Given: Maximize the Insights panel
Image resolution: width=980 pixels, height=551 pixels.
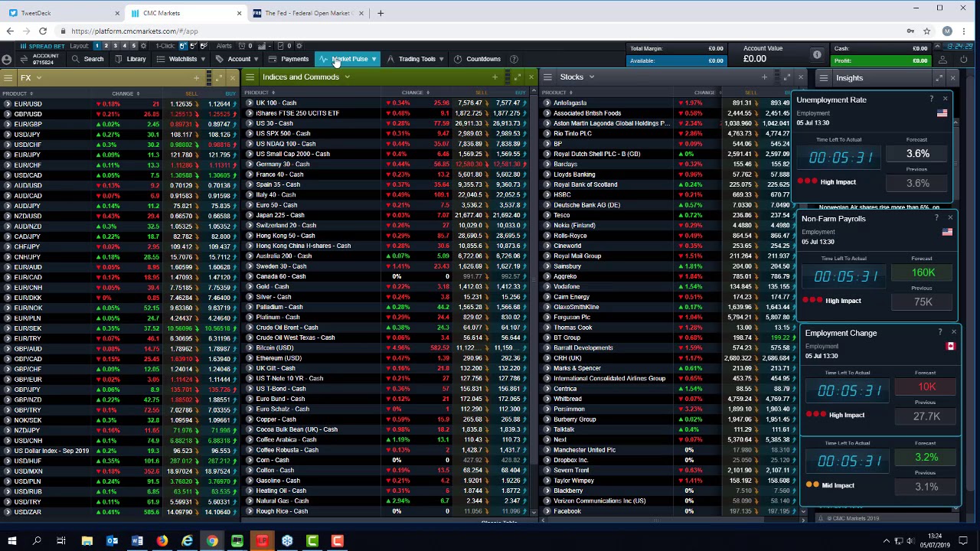Looking at the screenshot, I should [x=939, y=77].
